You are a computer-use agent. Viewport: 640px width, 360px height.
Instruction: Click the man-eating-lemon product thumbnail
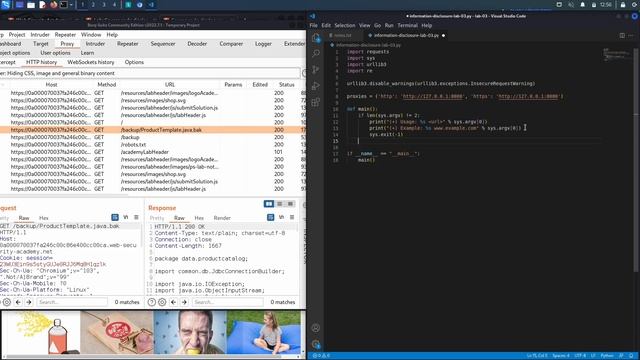[190, 332]
